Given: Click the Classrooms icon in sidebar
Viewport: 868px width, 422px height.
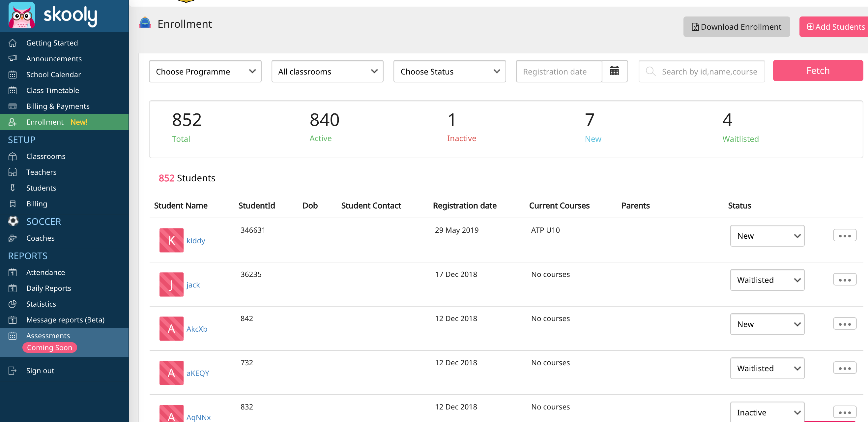Looking at the screenshot, I should point(13,156).
